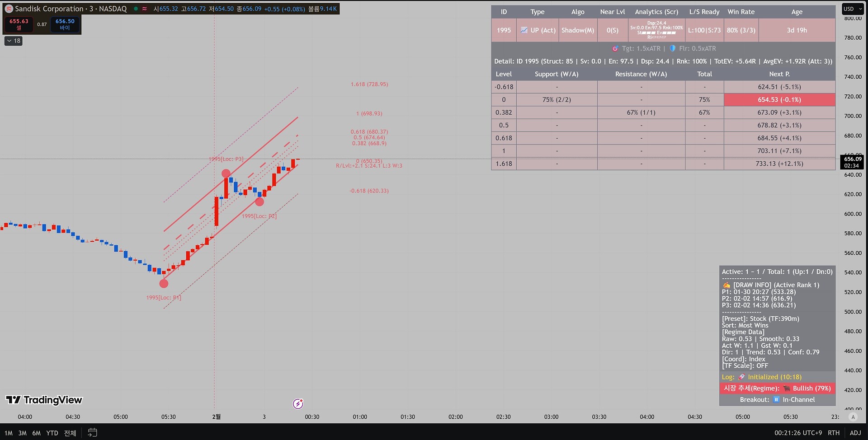Image resolution: width=868 pixels, height=440 pixels.
Task: Click the L:100|S:73 ready cell
Action: (704, 30)
